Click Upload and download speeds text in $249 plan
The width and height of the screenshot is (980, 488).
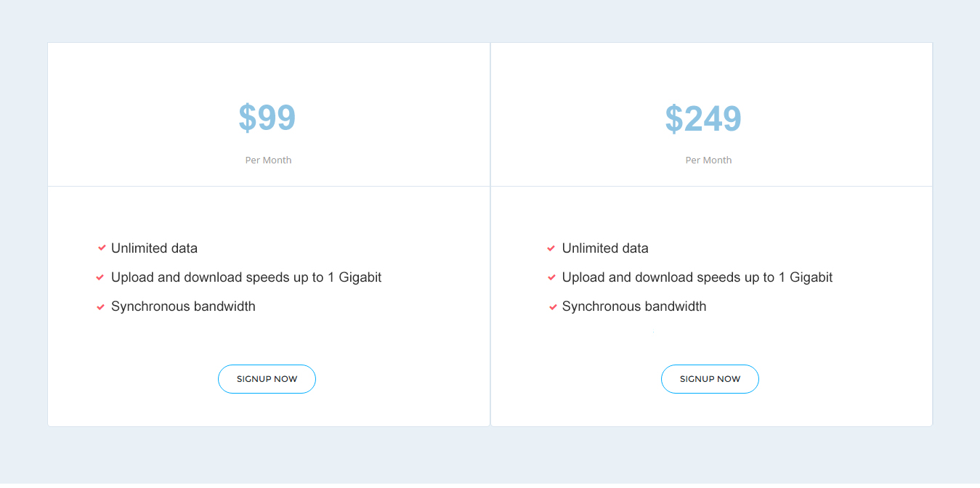[697, 277]
